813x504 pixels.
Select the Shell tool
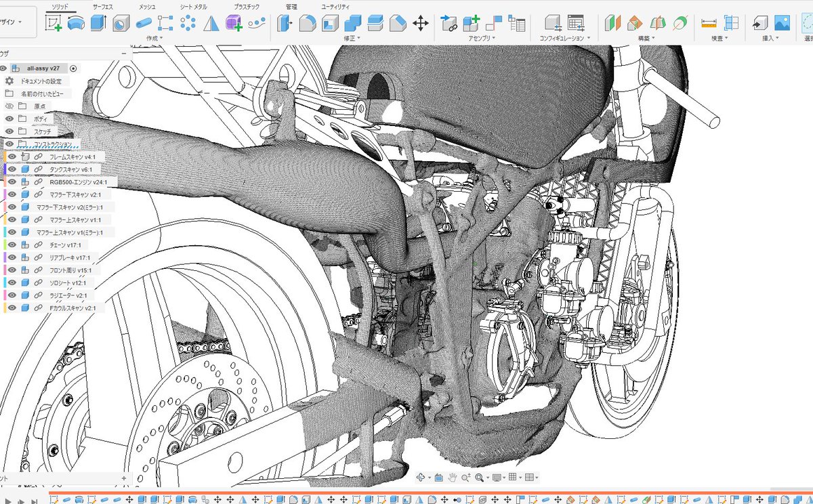click(330, 24)
